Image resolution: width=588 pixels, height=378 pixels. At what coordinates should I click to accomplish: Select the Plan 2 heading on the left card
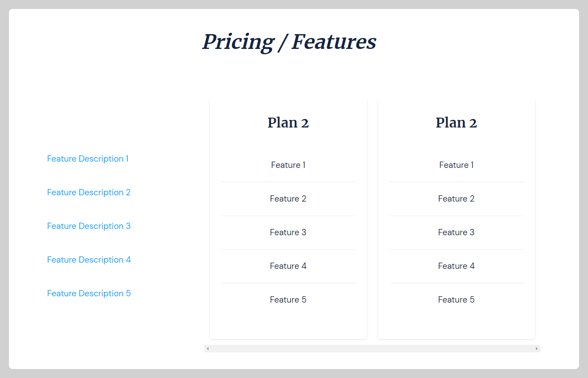pyautogui.click(x=288, y=123)
